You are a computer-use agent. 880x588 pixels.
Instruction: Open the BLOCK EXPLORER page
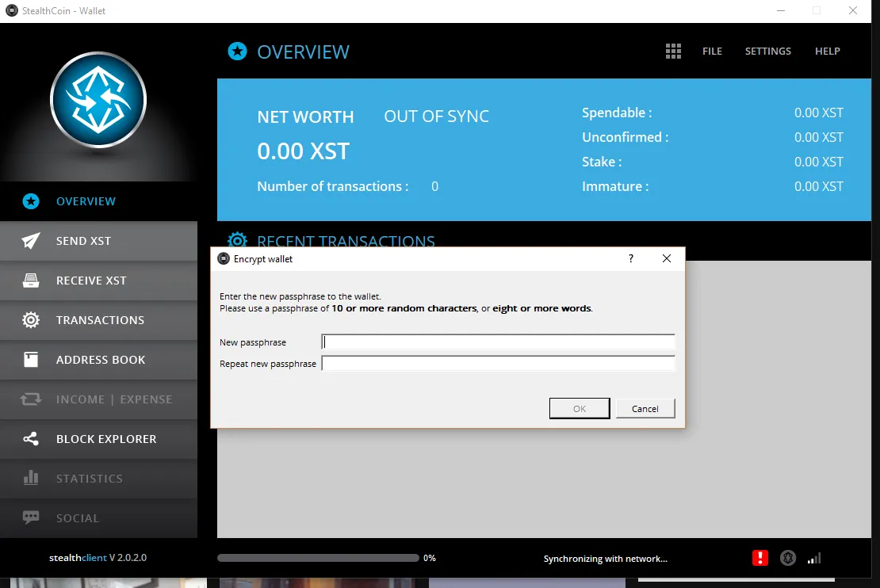tap(99, 439)
